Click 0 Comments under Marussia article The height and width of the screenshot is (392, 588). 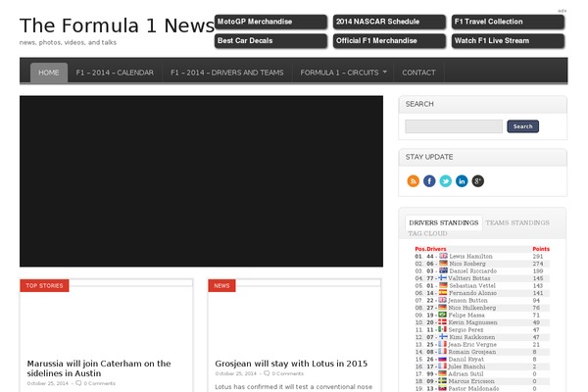pos(99,383)
